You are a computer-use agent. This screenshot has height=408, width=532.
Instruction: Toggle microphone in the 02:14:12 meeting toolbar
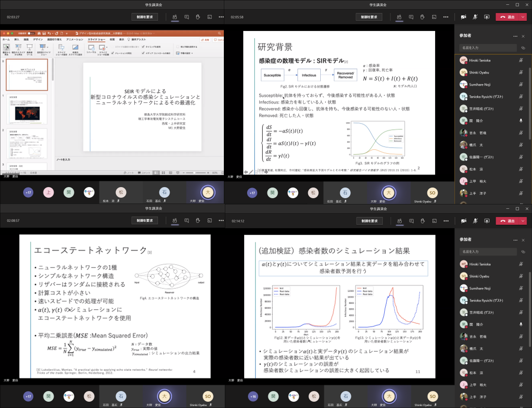click(475, 221)
